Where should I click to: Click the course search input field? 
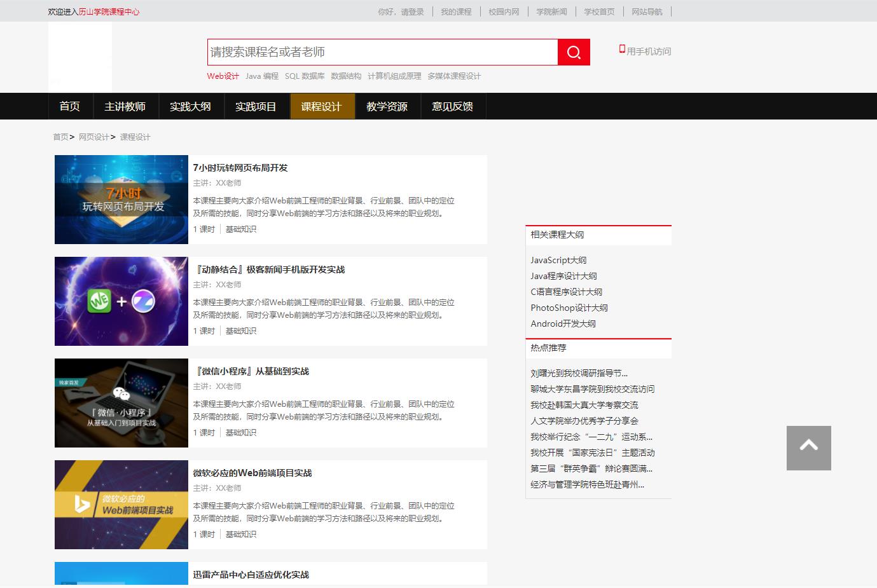tap(383, 52)
